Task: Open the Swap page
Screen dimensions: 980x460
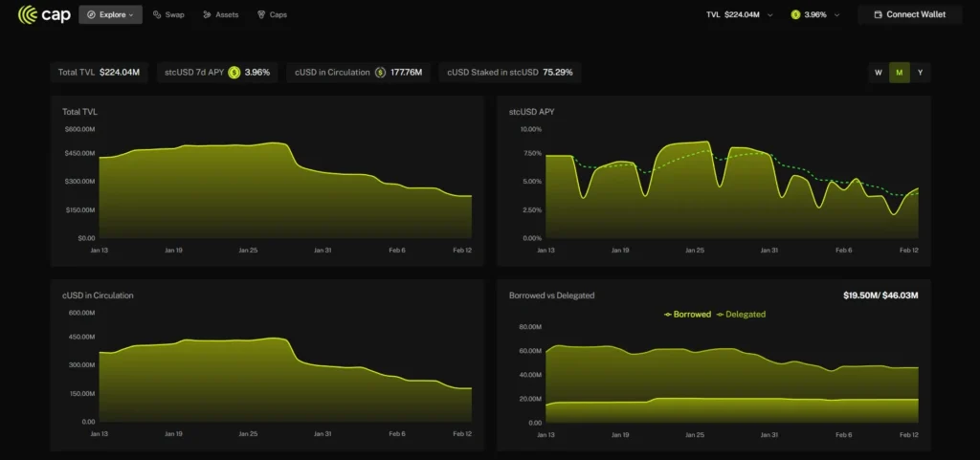Action: [x=173, y=15]
